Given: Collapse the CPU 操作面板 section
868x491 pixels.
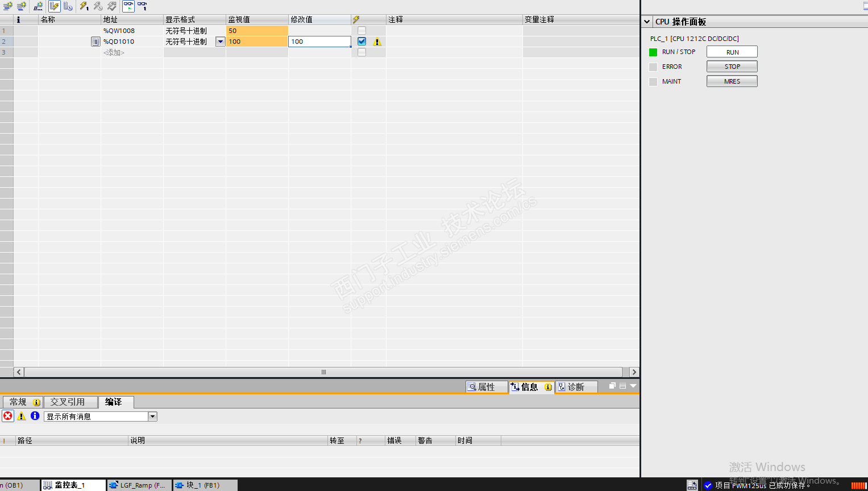Looking at the screenshot, I should click(647, 22).
